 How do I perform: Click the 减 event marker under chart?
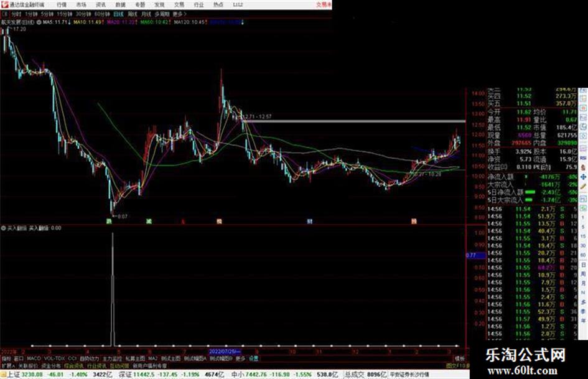click(x=149, y=222)
